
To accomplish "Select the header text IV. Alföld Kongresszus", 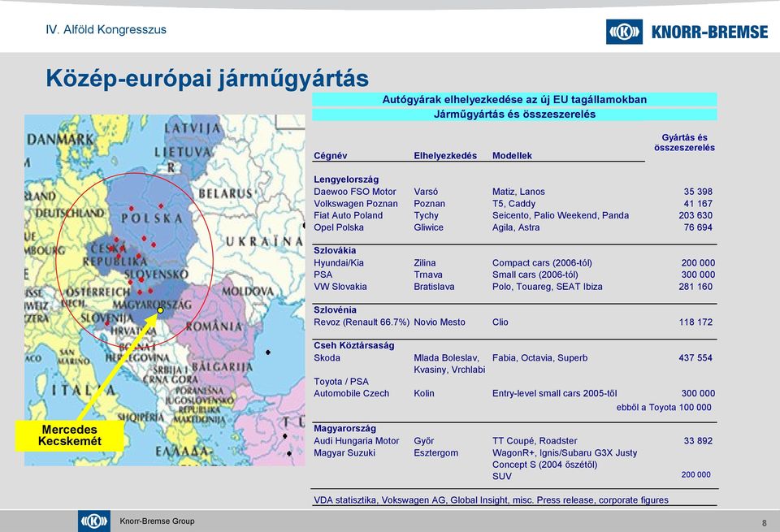I will 106,29.
